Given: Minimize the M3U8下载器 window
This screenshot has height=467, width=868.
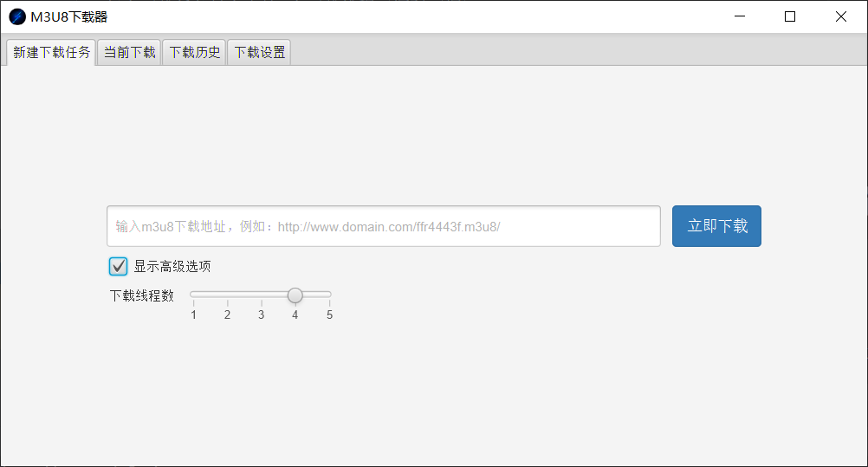Looking at the screenshot, I should click(x=740, y=16).
